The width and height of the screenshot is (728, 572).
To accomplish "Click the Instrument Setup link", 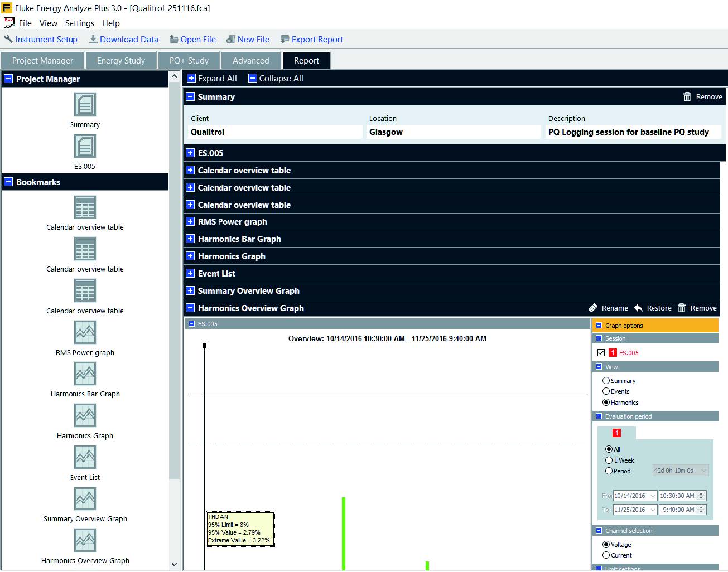I will pos(46,39).
